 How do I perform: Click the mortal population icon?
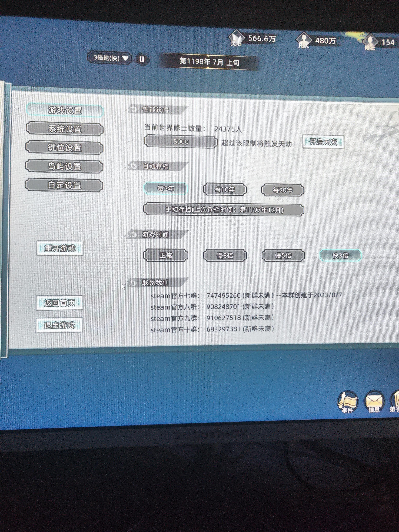[x=304, y=40]
